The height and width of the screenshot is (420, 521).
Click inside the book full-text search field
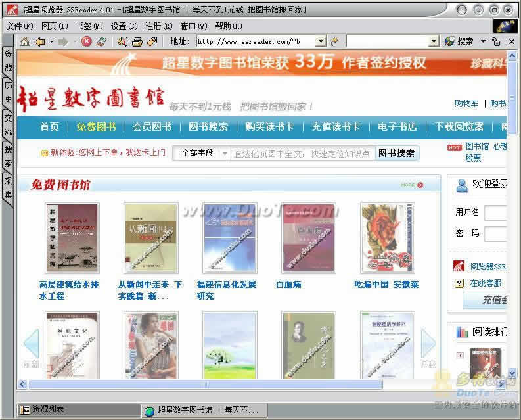coord(302,154)
